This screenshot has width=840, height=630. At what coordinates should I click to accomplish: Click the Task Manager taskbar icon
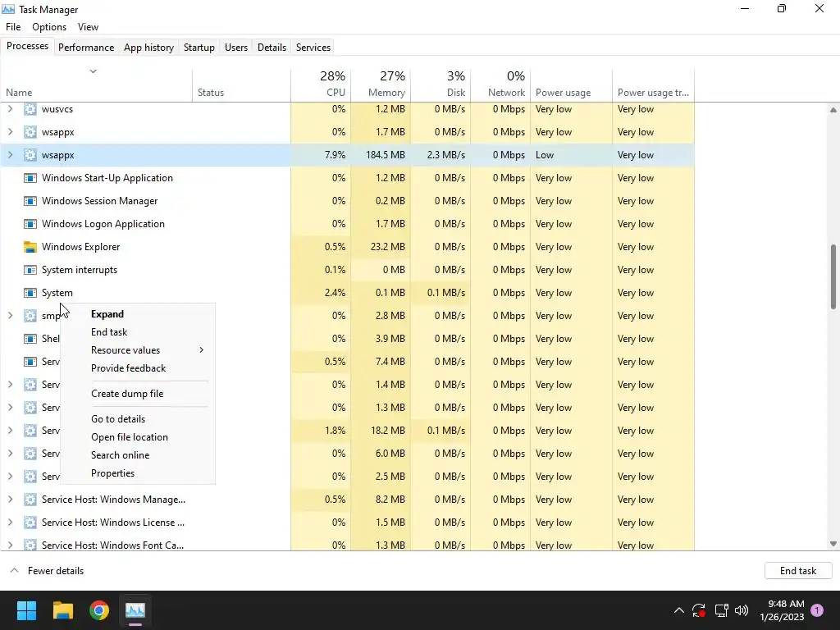(x=135, y=610)
